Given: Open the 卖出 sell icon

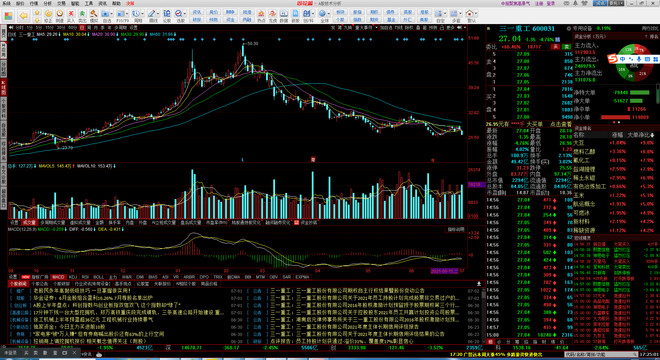Looking at the screenshot, I should click(x=82, y=16).
